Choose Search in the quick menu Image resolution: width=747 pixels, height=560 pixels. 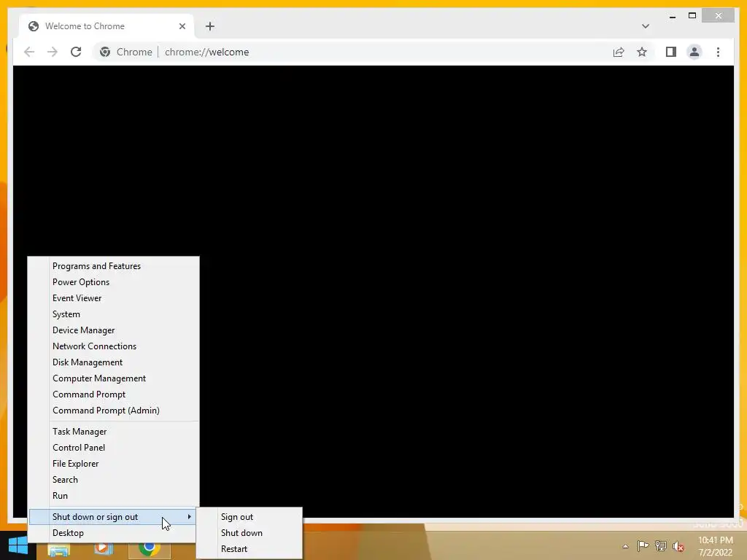click(x=114, y=480)
